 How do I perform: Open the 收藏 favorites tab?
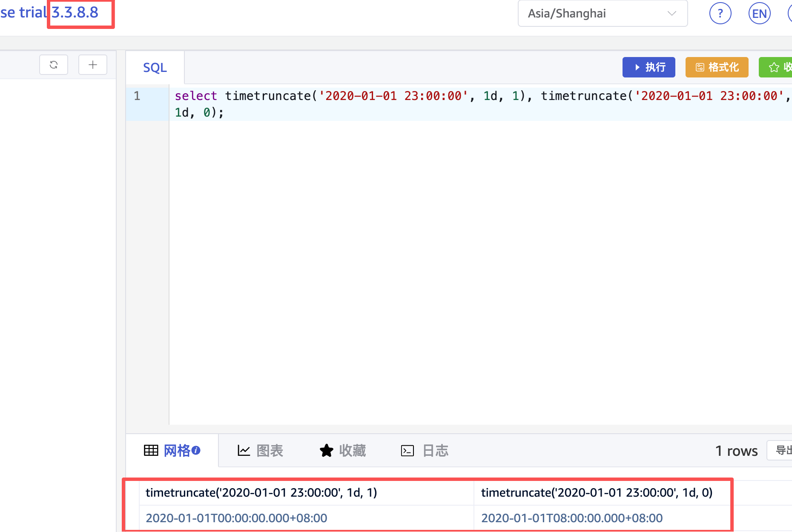pyautogui.click(x=343, y=450)
